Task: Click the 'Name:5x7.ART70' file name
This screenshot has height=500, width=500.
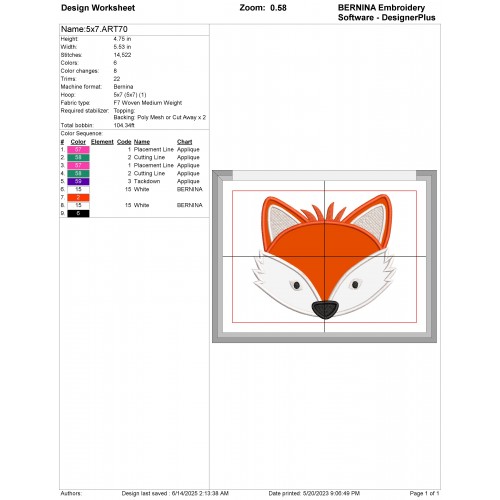Action: (94, 29)
